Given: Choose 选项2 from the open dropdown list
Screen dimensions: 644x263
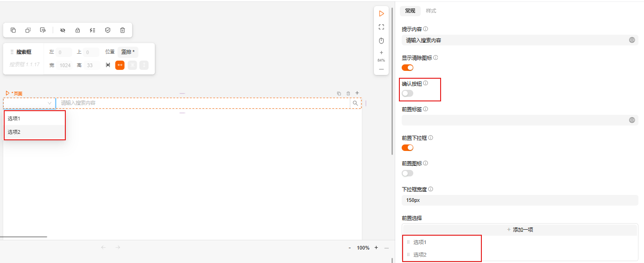Looking at the screenshot, I should coord(14,132).
